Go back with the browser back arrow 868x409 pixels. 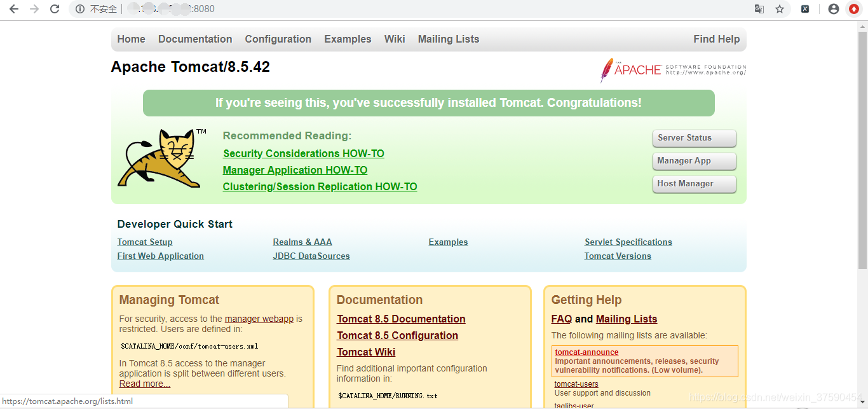[14, 9]
